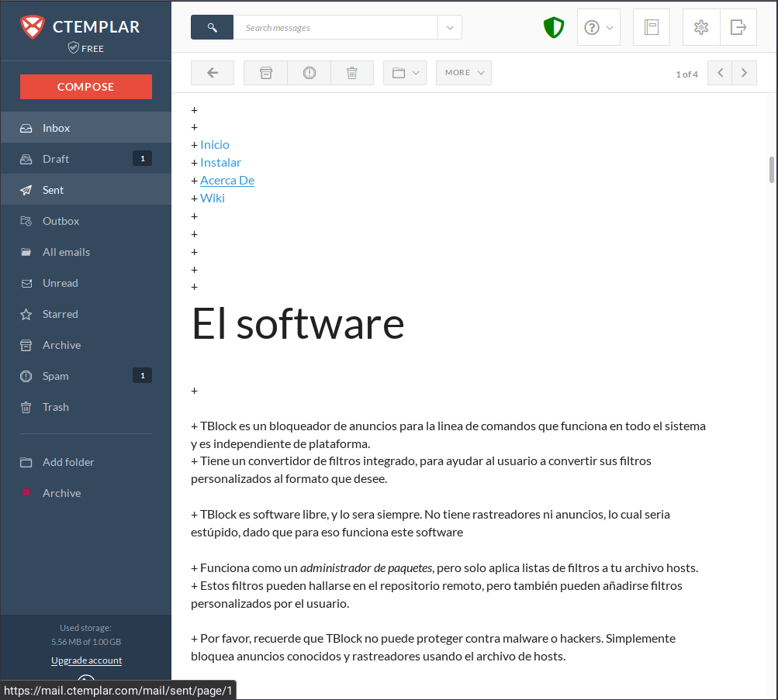Archive the current message from the toolbar
Image resolution: width=778 pixels, height=700 pixels.
point(265,72)
